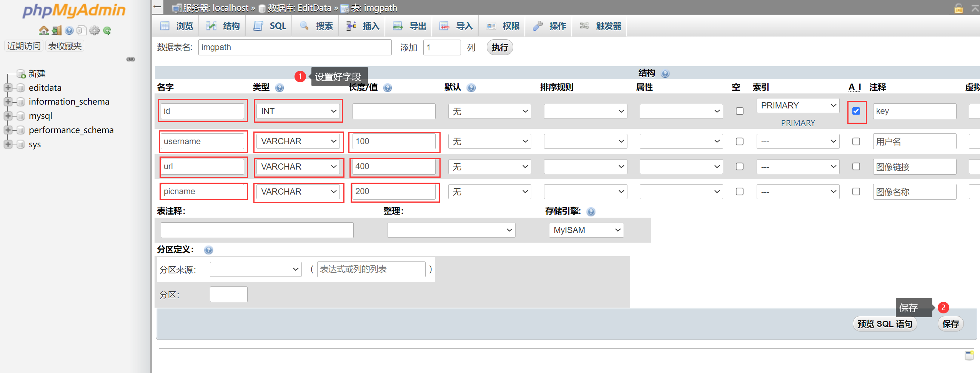
Task: Click the link-with-main-panel chain icon
Action: click(131, 59)
